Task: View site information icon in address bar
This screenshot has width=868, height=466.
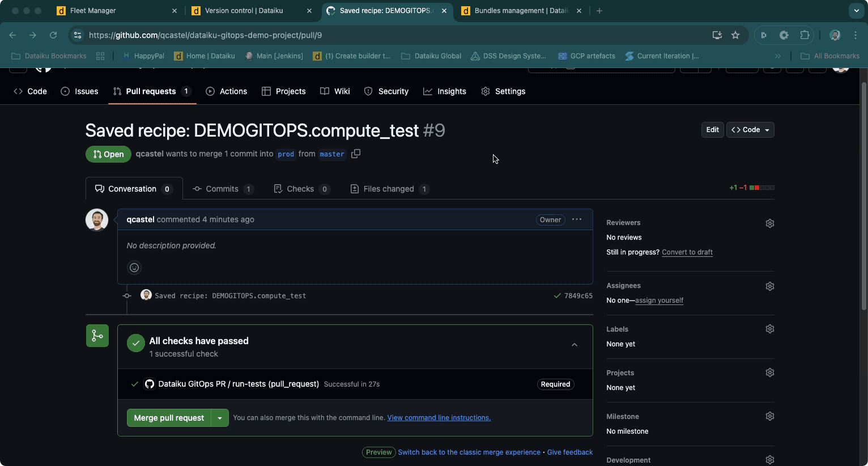Action: pyautogui.click(x=78, y=35)
